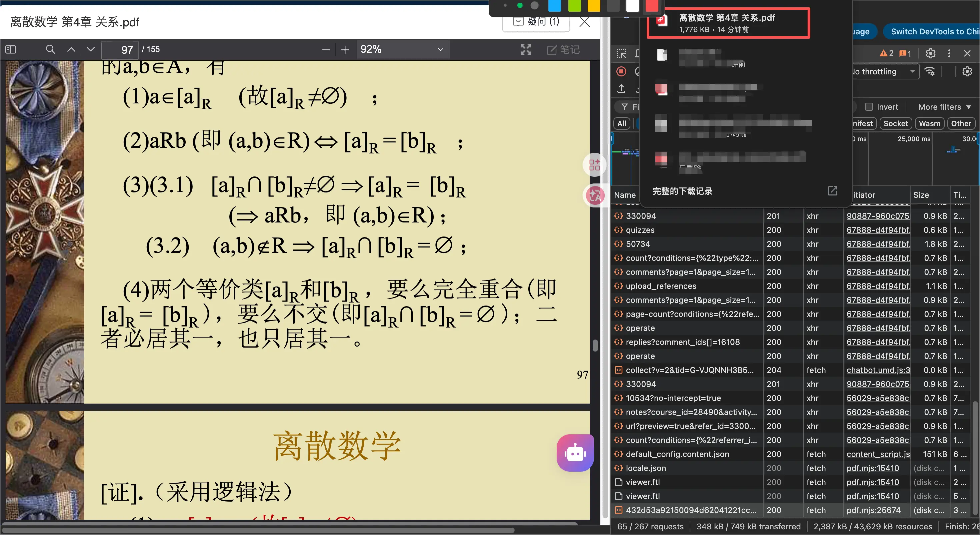Viewport: 980px width, 535px height.
Task: Go to previous page arrow
Action: pyautogui.click(x=71, y=49)
